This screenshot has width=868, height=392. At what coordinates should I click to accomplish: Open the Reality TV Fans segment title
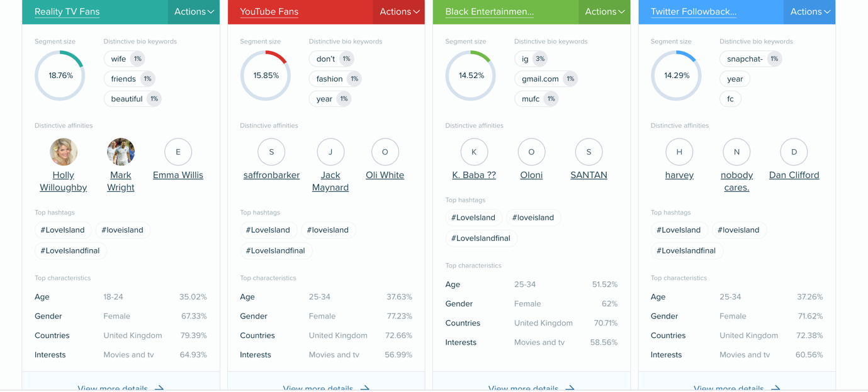point(67,12)
